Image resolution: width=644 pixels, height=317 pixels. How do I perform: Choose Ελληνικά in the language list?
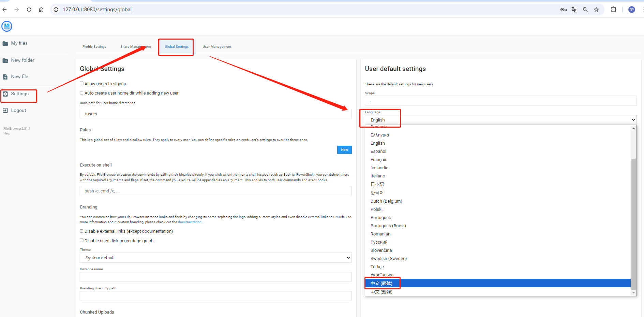coord(498,135)
